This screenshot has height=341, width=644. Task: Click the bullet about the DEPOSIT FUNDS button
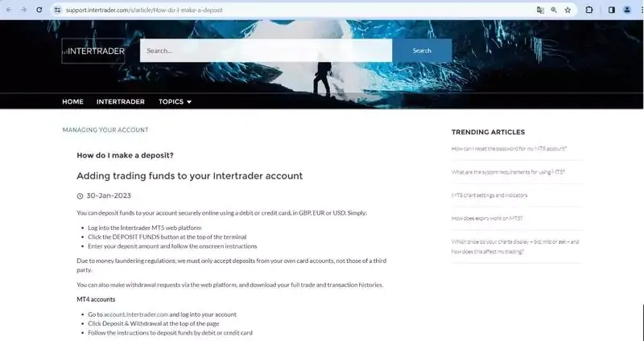pyautogui.click(x=167, y=236)
